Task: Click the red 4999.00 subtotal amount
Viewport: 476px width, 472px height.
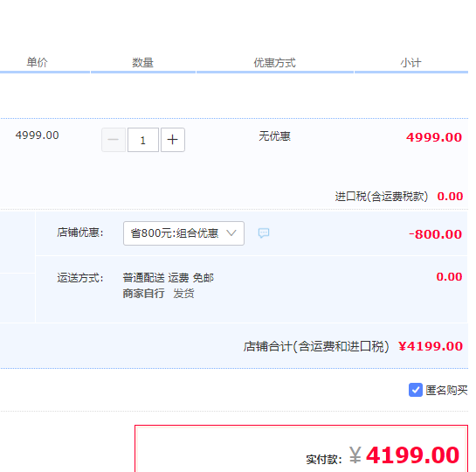Action: pos(434,137)
